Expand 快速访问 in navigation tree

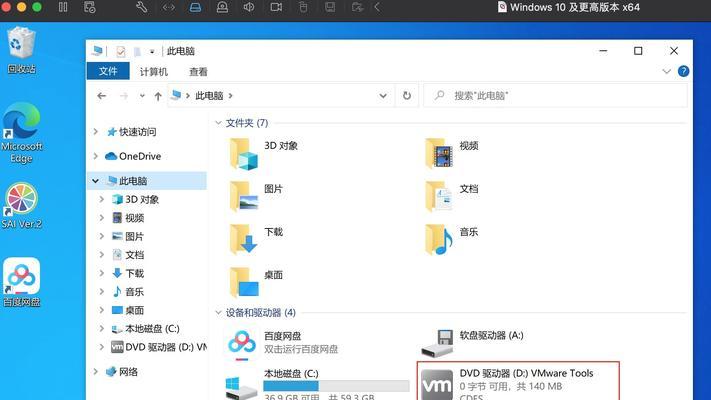point(96,132)
